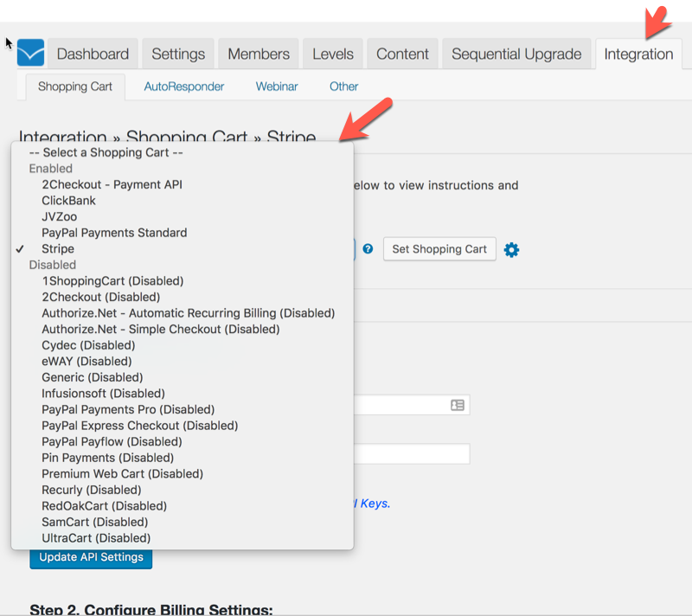Click the Update API Settings button
Viewport: 692px width, 616px height.
pos(91,558)
